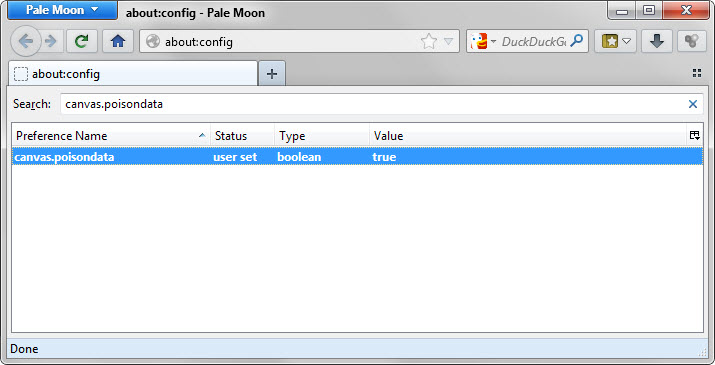
Task: Click the Done status bar text
Action: (24, 349)
